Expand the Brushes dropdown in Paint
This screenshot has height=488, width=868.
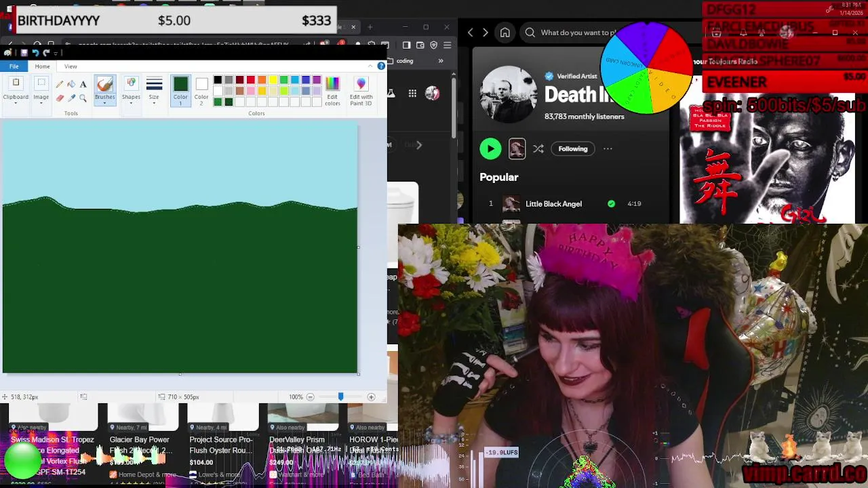pyautogui.click(x=104, y=100)
